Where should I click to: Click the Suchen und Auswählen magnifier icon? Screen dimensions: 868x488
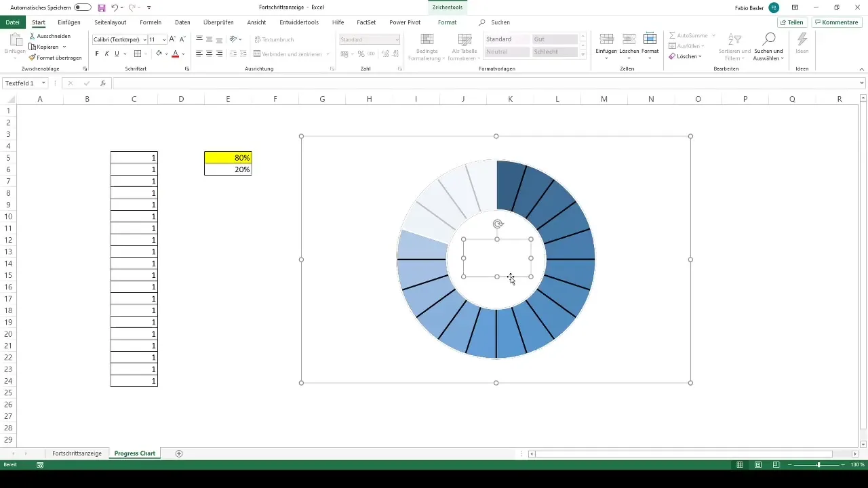point(769,39)
